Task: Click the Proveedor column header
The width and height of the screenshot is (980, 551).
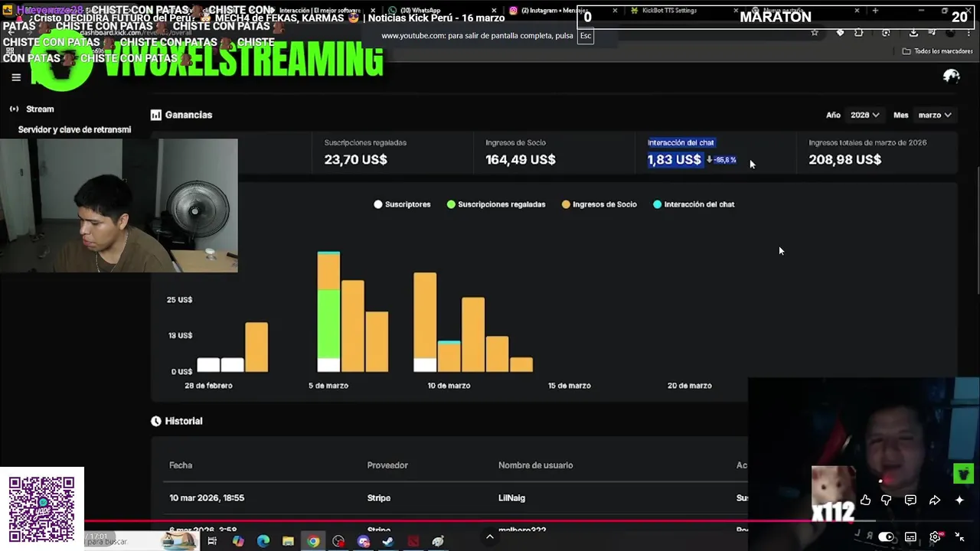Action: (x=387, y=465)
